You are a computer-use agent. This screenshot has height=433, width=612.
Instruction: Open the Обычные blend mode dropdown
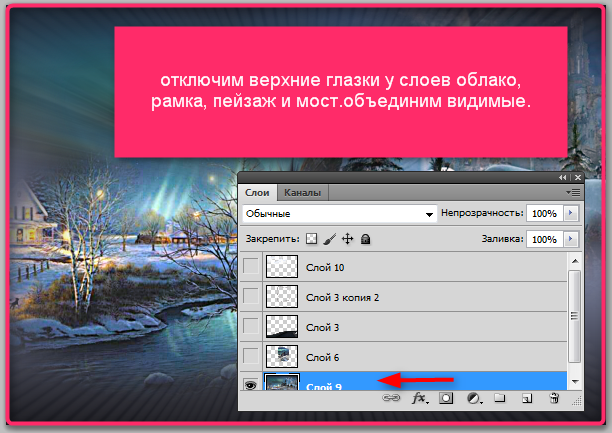[x=339, y=214]
